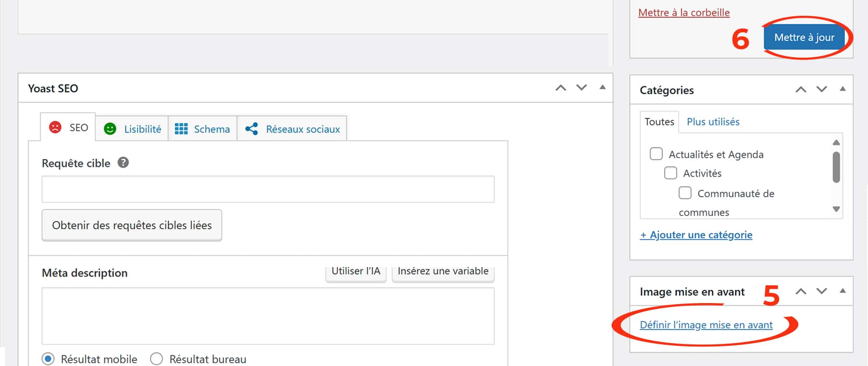Check the Activités category
The height and width of the screenshot is (366, 868).
(x=670, y=173)
